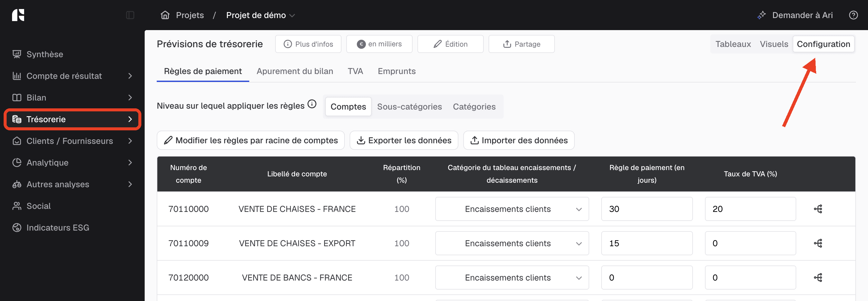Viewport: 868px width, 301px height.
Task: Click the sparkle icon beside Demander à Ari
Action: pyautogui.click(x=762, y=15)
